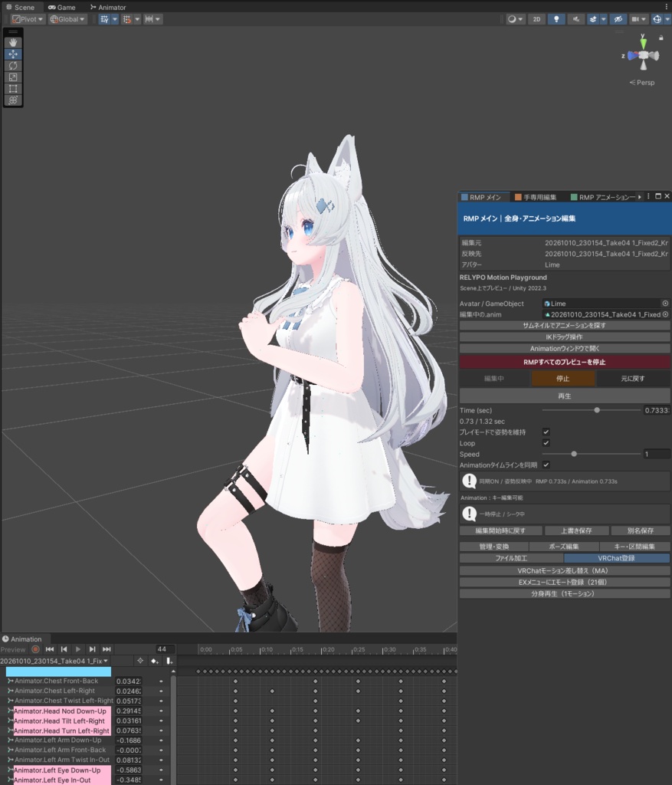The image size is (672, 785).
Task: Toggle grid snapping icon in Scene toolbar
Action: (x=104, y=19)
